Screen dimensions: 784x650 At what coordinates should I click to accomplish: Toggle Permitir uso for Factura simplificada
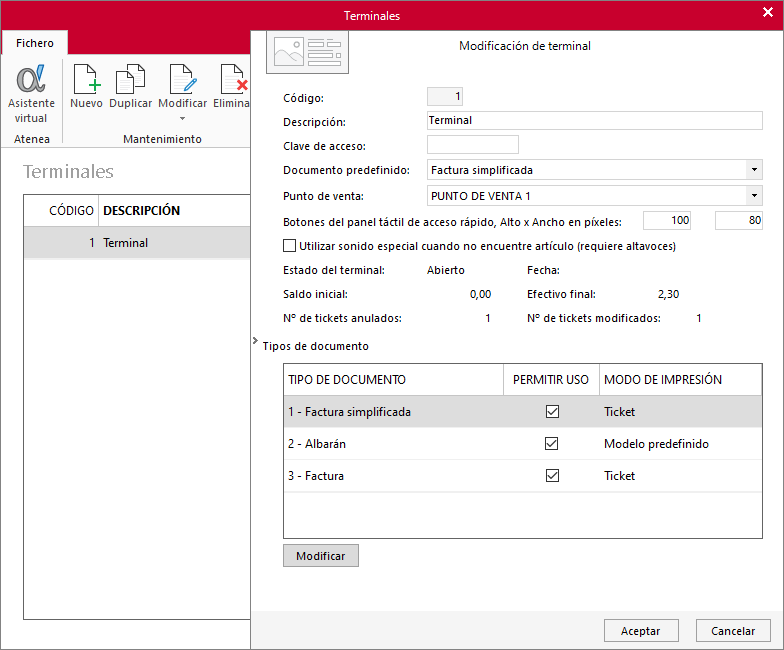point(552,412)
